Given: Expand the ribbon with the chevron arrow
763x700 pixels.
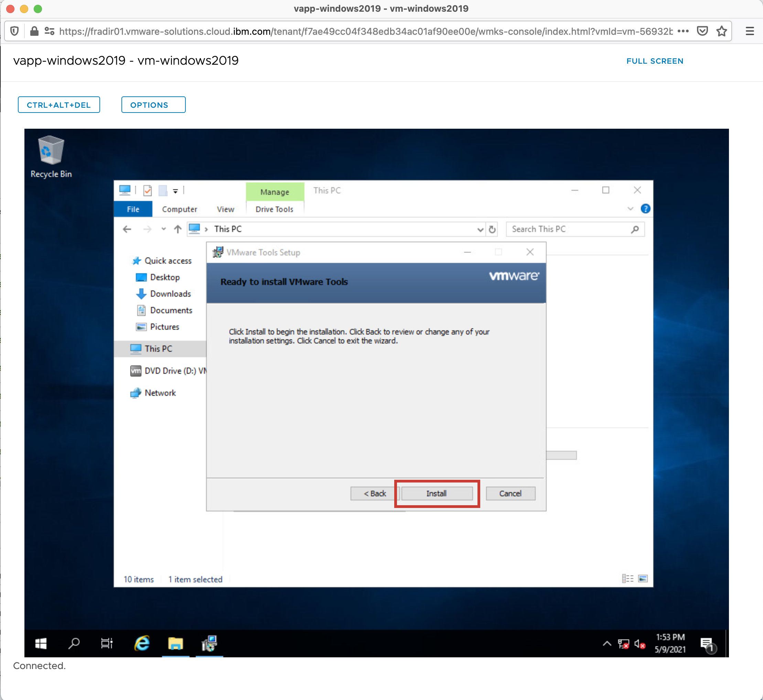Looking at the screenshot, I should click(630, 209).
